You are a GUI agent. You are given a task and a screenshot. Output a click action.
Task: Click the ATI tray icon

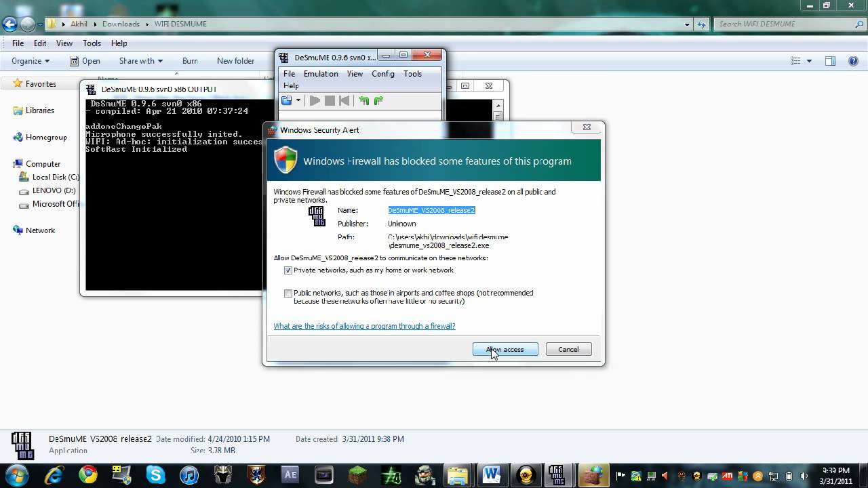(x=728, y=476)
